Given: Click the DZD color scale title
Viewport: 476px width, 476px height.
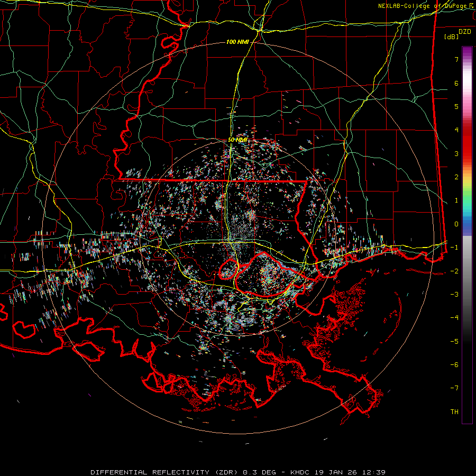Looking at the screenshot, I should point(464,32).
